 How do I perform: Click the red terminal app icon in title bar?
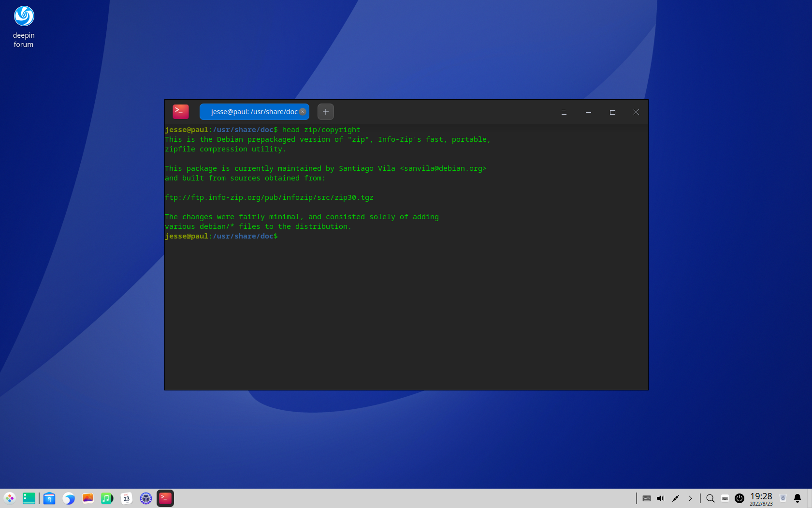(181, 112)
